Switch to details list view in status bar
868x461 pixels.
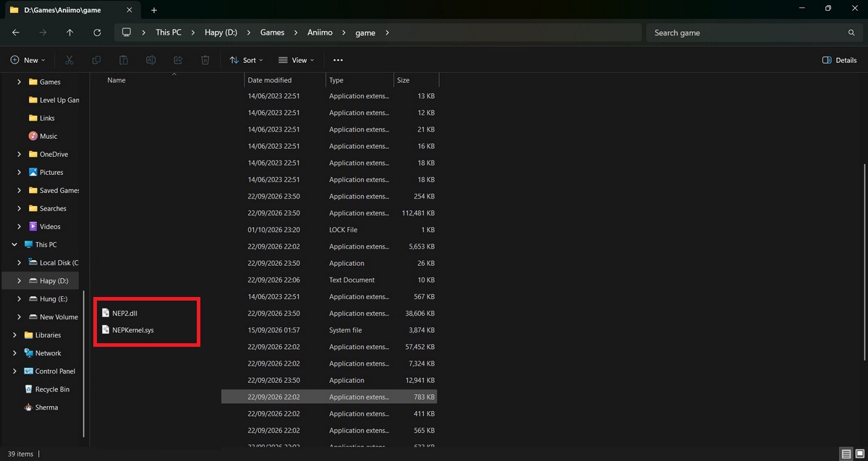pyautogui.click(x=846, y=454)
